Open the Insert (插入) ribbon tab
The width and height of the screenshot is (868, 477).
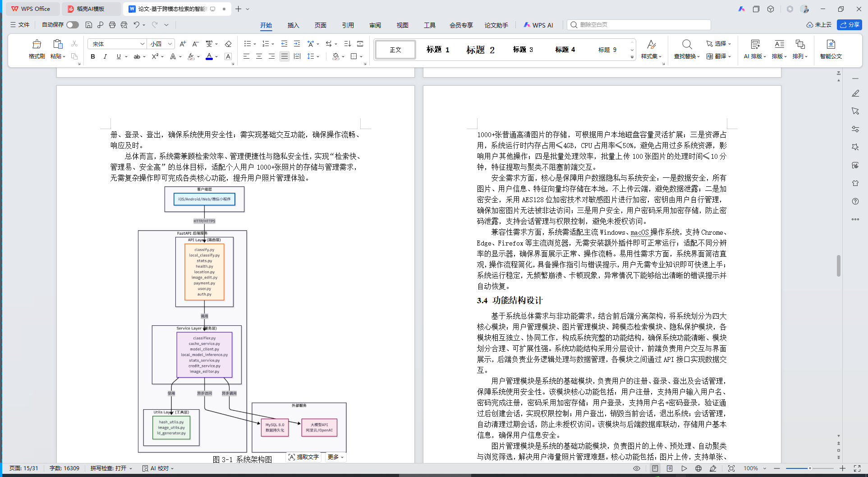coord(294,25)
